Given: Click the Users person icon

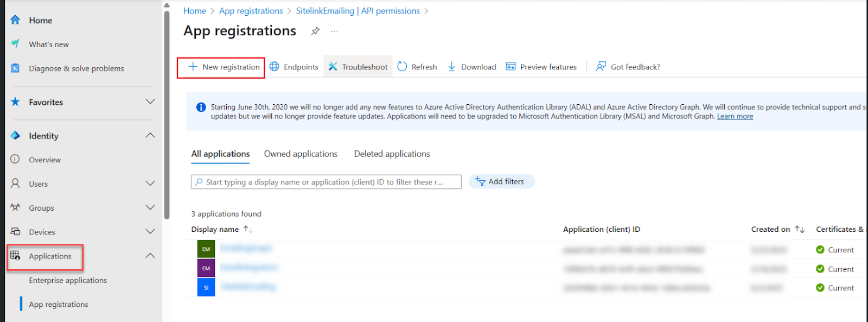Looking at the screenshot, I should [15, 183].
